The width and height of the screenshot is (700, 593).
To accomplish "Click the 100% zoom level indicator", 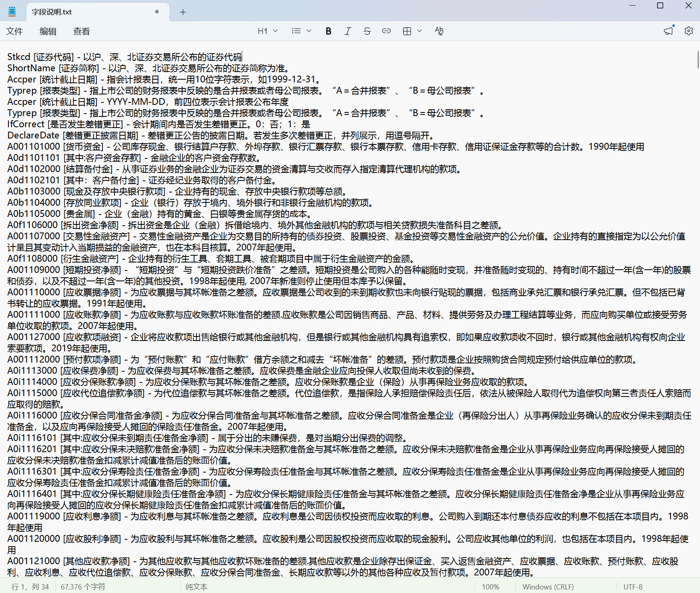I will 490,587.
